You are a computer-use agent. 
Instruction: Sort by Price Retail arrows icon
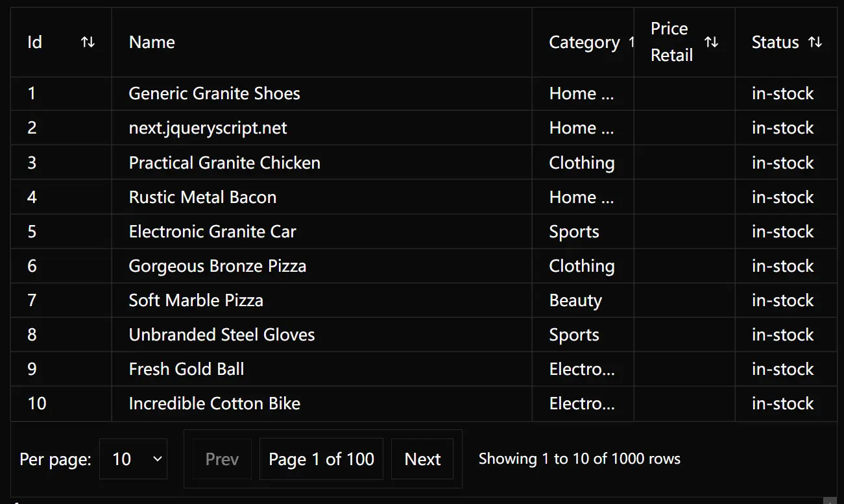point(711,42)
